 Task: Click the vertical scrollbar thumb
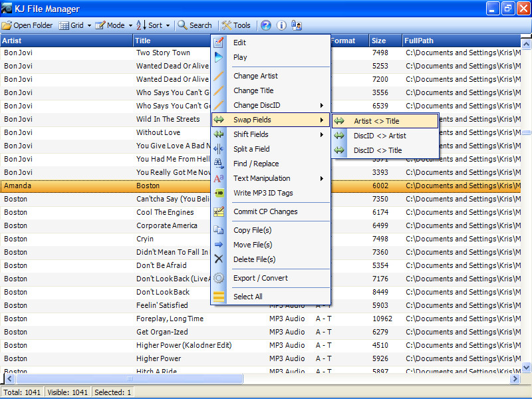click(526, 132)
